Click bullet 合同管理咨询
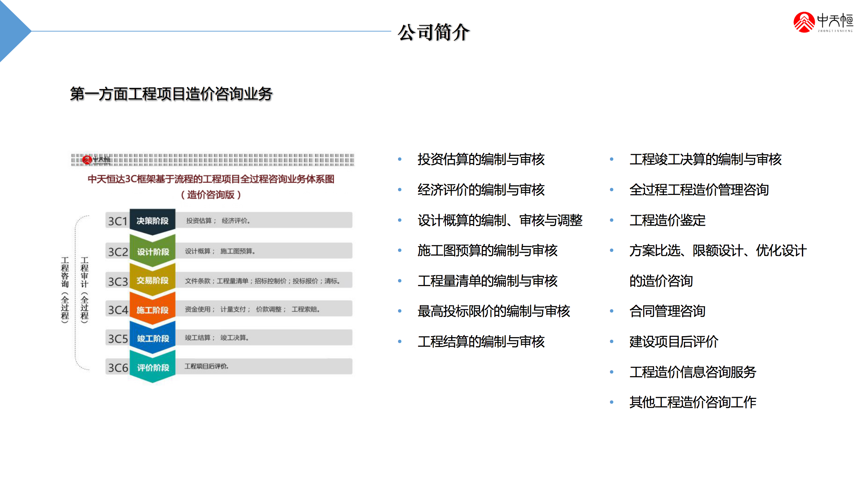Screen dimensions: 868x488 pyautogui.click(x=667, y=311)
